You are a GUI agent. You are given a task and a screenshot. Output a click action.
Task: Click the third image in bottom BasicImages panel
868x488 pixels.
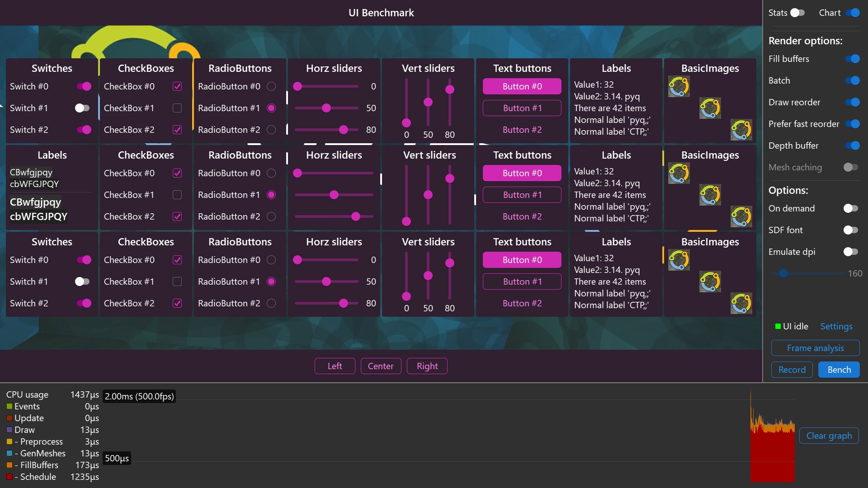(x=741, y=304)
